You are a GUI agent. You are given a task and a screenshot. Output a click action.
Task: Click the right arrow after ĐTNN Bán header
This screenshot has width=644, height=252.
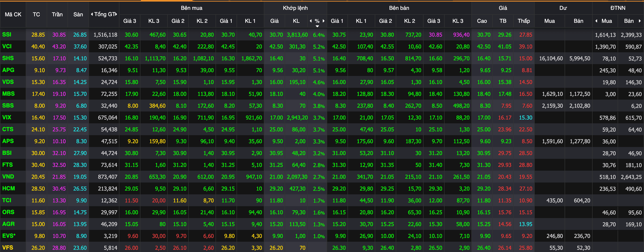click(640, 21)
